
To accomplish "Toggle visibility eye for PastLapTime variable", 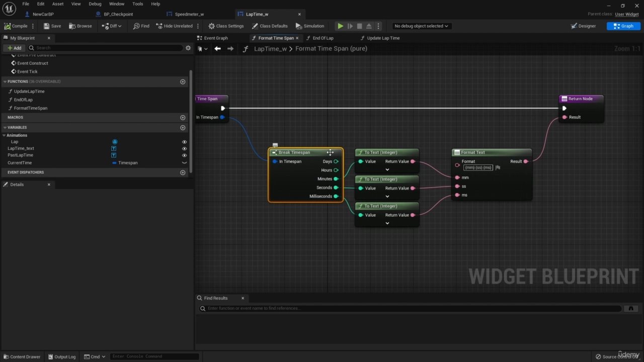I will click(x=184, y=155).
